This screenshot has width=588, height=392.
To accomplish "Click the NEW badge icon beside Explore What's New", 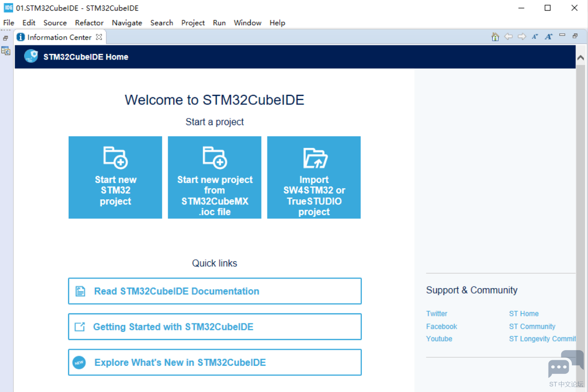I will pos(79,362).
